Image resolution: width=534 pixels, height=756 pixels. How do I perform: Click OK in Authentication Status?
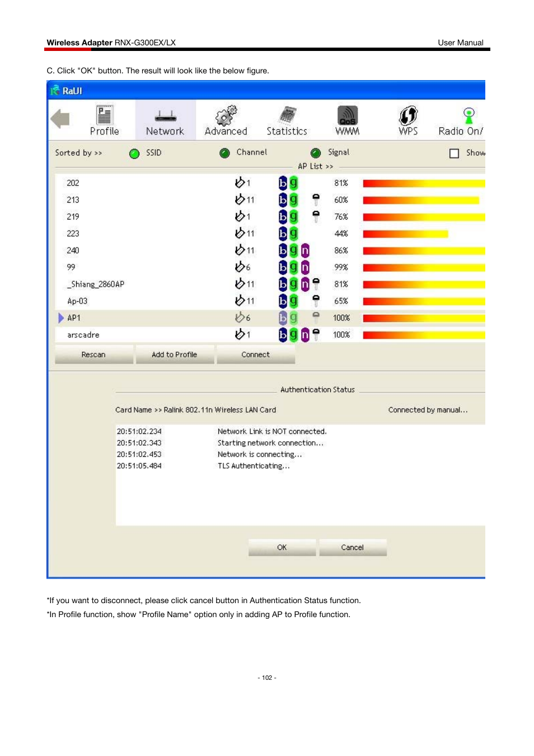282,547
